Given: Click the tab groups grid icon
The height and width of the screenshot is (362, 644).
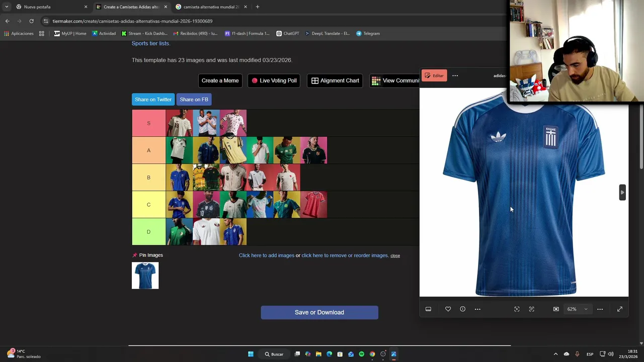Looking at the screenshot, I should click(x=42, y=34).
